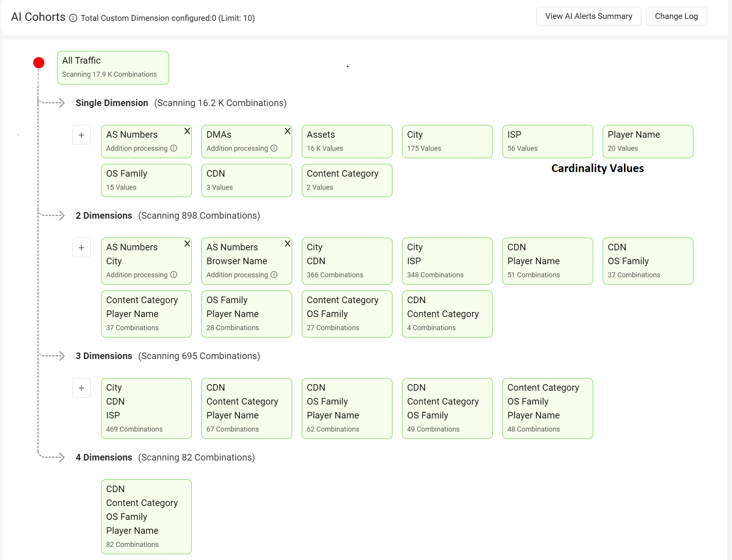Click the info icon beside AI Cohorts title

point(73,18)
